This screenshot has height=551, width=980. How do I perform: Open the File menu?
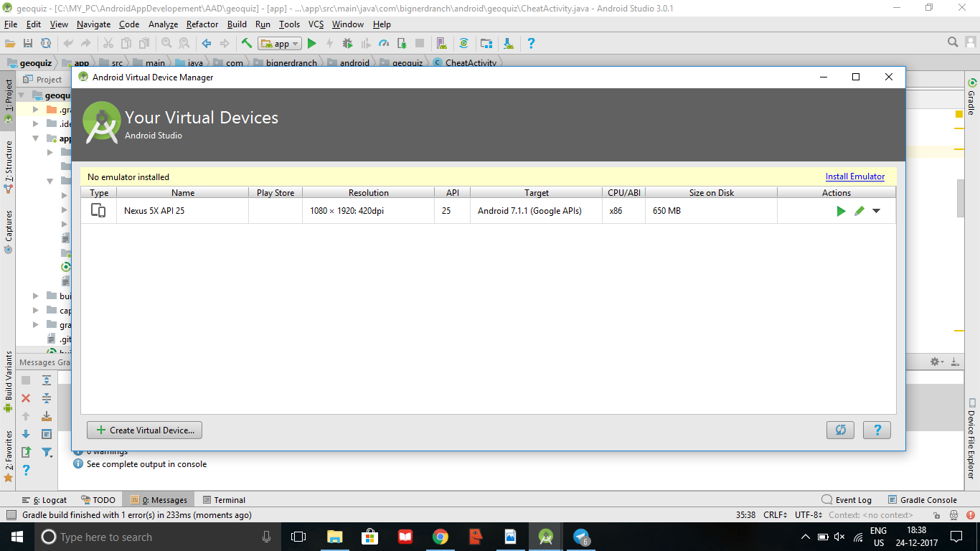11,24
